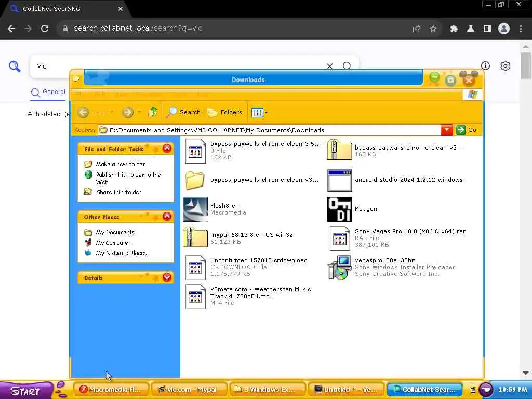Viewport: 532px width, 399px height.
Task: Select bypass-paywalls zip archive 165 KB icon
Action: coord(339,150)
